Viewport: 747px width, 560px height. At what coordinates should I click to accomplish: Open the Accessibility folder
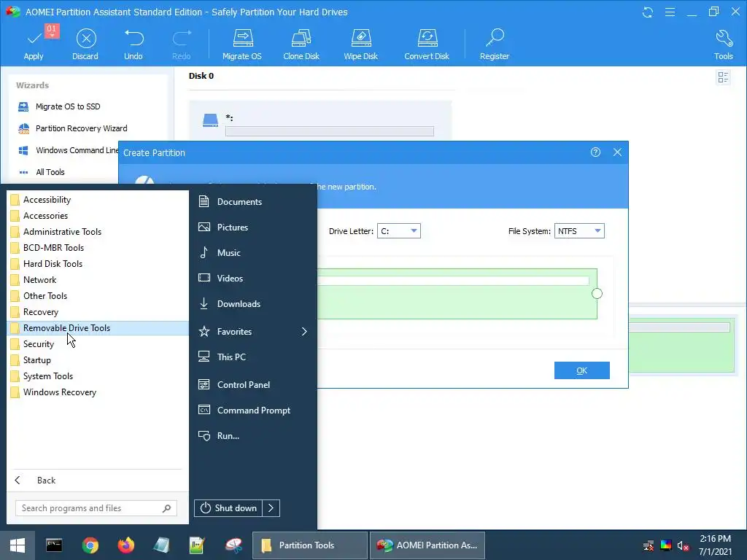point(98,200)
